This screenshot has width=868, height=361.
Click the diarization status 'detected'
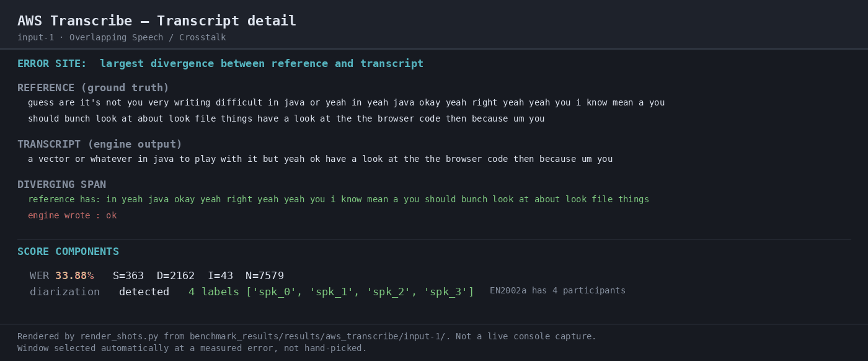pyautogui.click(x=144, y=292)
